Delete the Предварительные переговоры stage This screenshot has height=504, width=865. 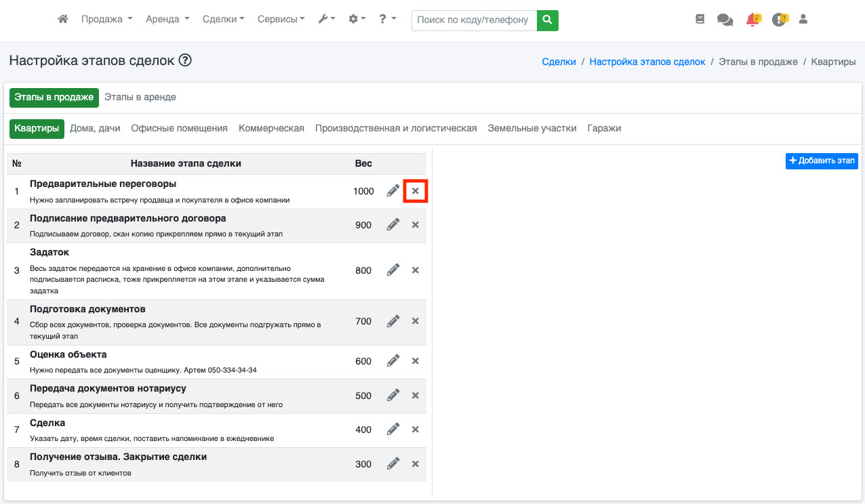click(416, 192)
